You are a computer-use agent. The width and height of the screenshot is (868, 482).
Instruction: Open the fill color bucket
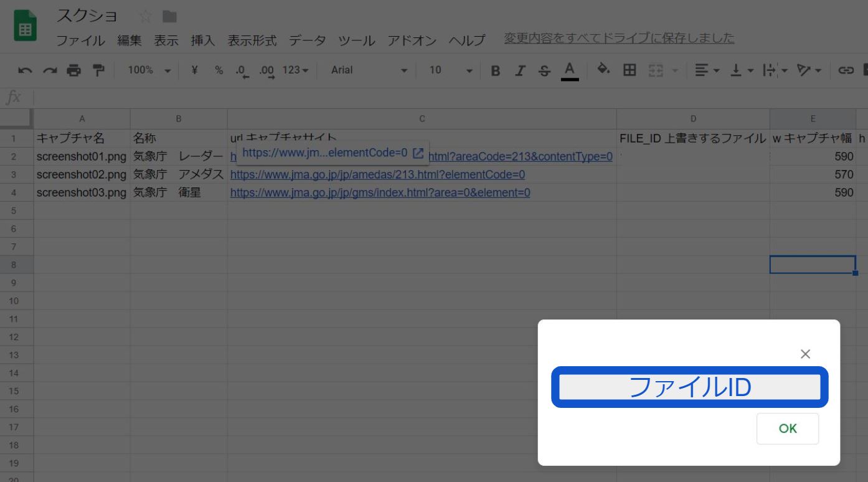tap(603, 70)
